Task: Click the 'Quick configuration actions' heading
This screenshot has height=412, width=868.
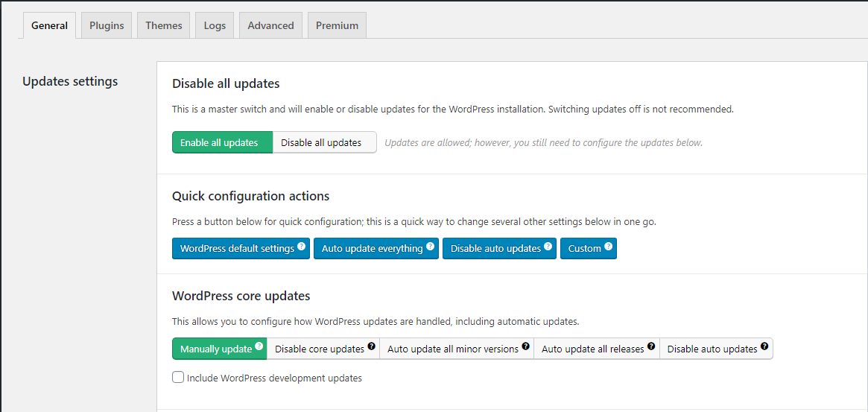Action: coord(251,196)
